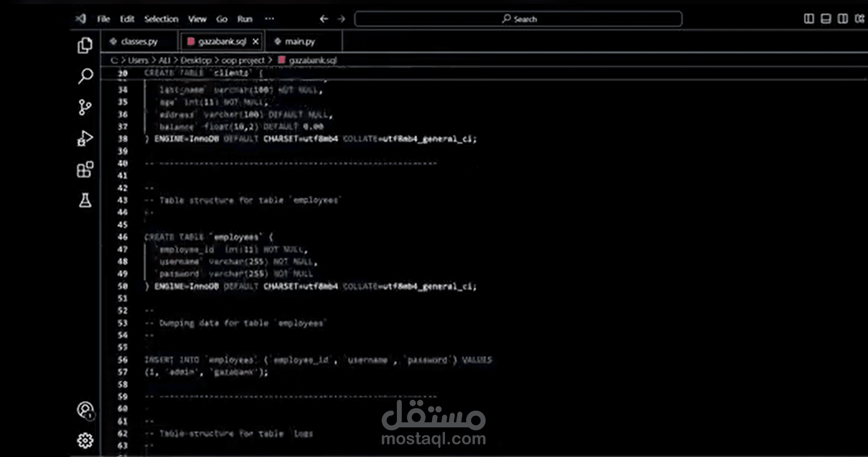Open the Run and Debug view
This screenshot has width=868, height=457.
tap(85, 138)
